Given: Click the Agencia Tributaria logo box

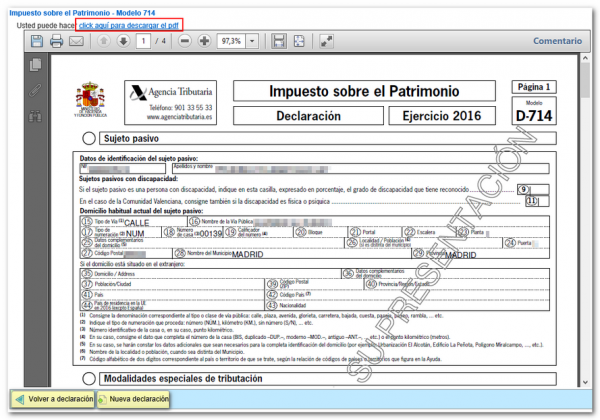Looking at the screenshot, I should (171, 103).
